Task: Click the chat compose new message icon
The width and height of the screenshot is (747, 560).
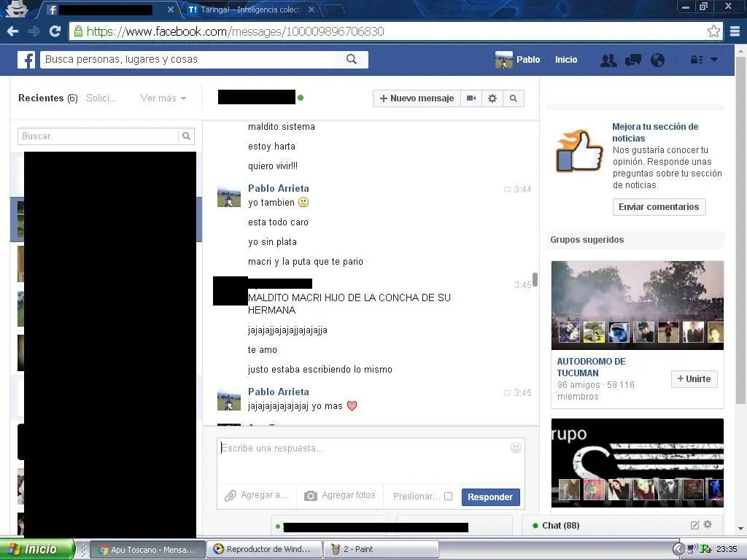Action: [x=694, y=525]
